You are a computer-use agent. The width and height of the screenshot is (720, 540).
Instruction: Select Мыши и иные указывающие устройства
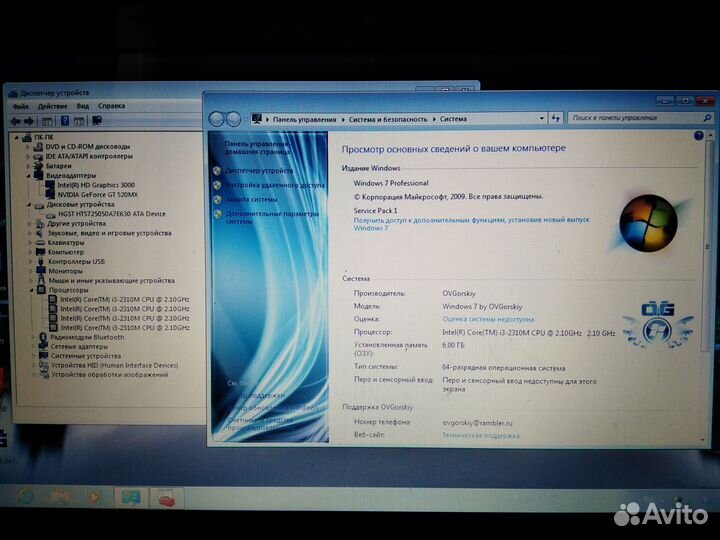click(x=112, y=281)
